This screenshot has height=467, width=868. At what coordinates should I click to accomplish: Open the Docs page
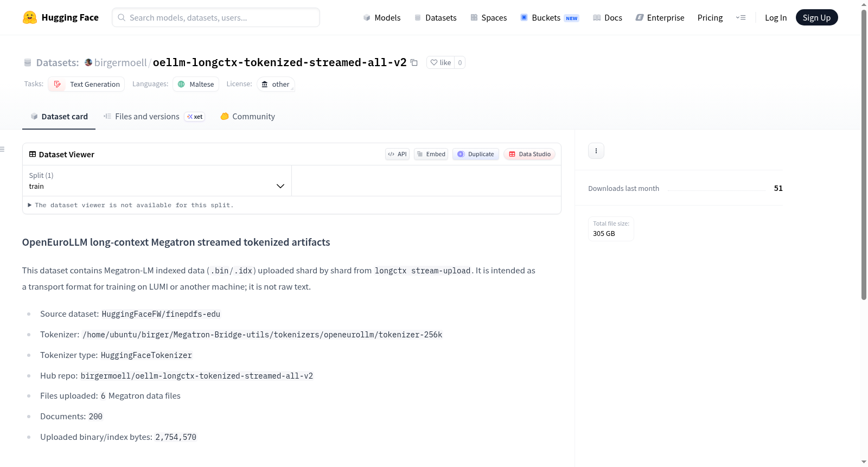click(608, 17)
